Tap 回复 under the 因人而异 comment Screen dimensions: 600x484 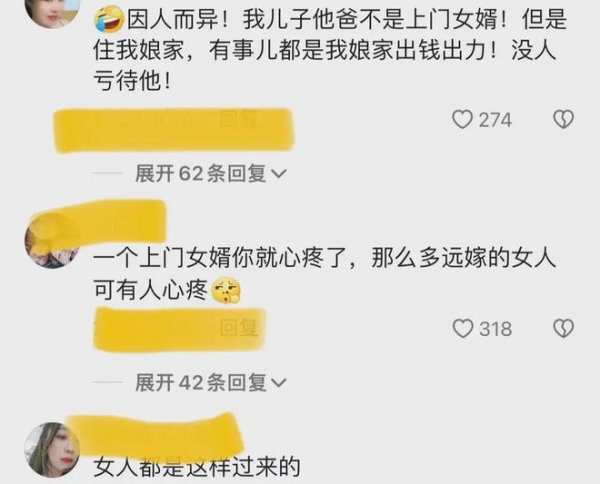[238, 119]
